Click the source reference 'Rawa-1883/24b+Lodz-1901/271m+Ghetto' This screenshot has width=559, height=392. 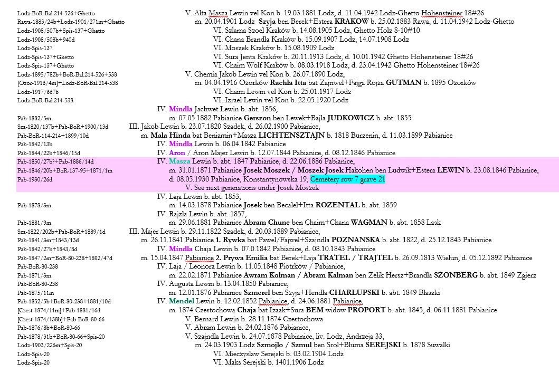(71, 22)
